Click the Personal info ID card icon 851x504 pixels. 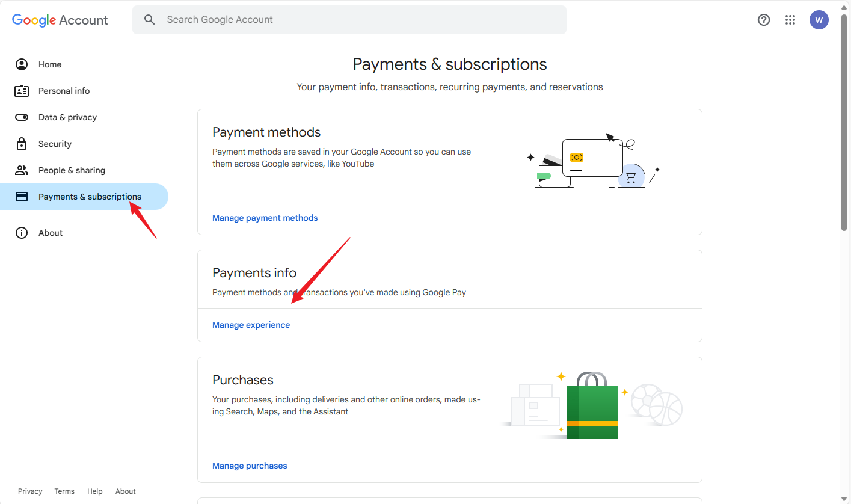click(x=22, y=91)
